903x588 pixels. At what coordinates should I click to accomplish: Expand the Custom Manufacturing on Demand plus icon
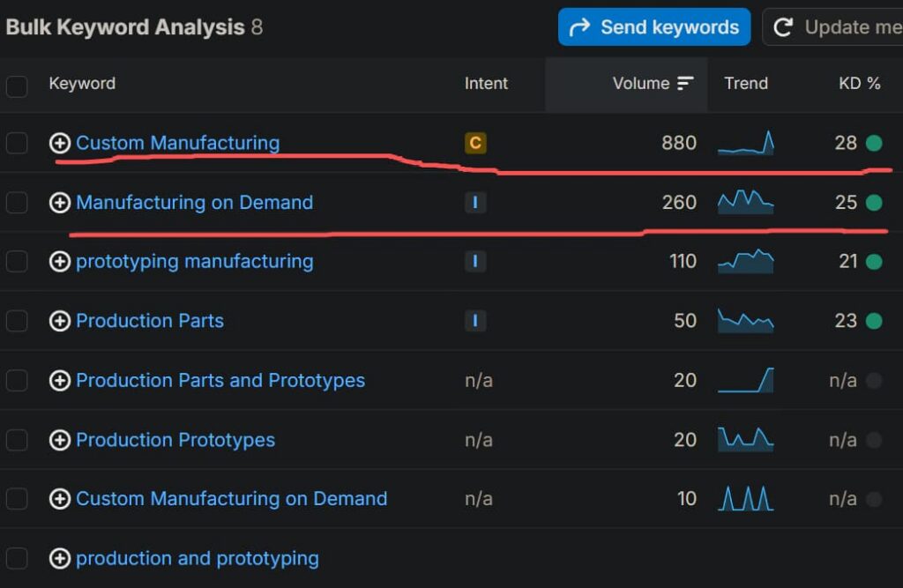pos(60,499)
